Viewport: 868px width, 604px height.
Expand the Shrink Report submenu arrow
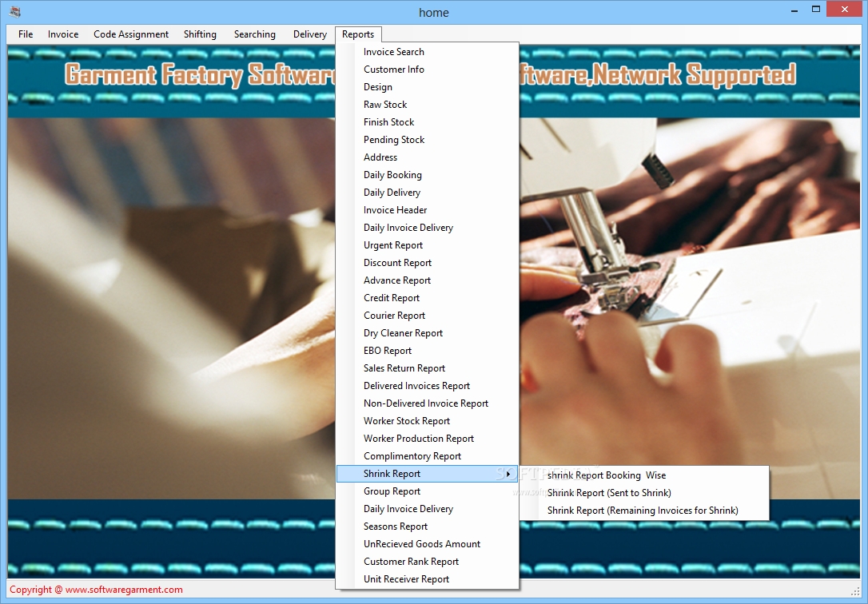(x=508, y=474)
